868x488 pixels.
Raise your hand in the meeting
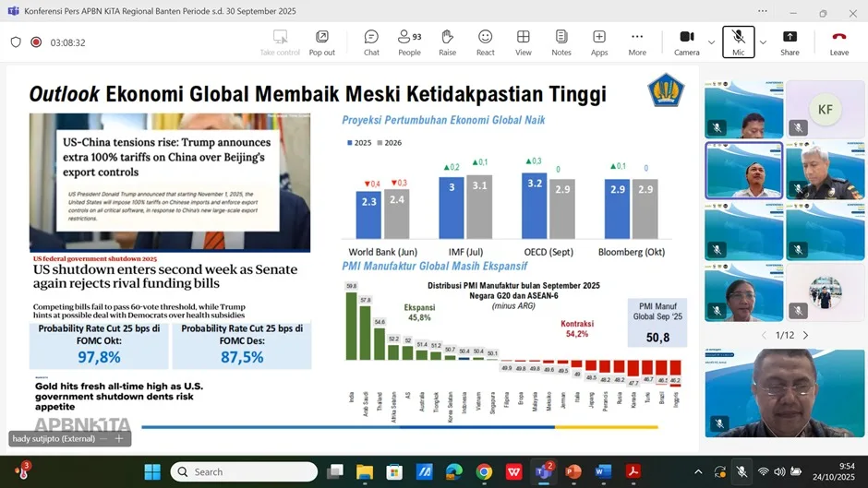447,42
